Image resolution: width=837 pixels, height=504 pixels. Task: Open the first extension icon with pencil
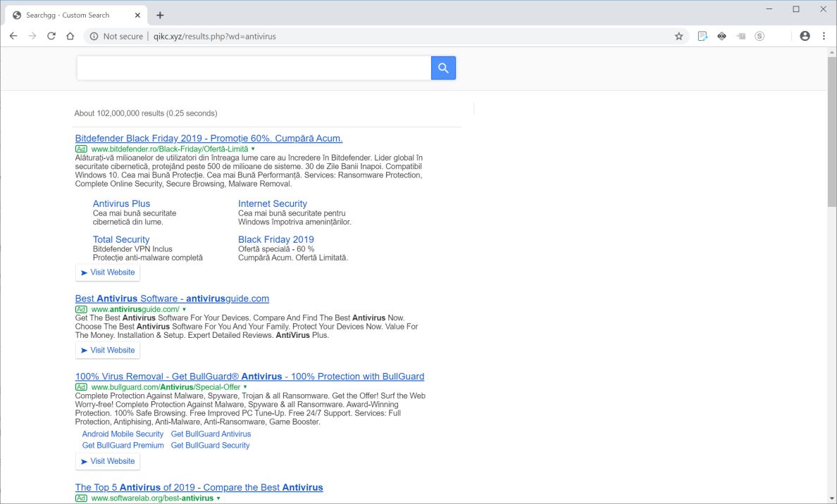tap(702, 37)
